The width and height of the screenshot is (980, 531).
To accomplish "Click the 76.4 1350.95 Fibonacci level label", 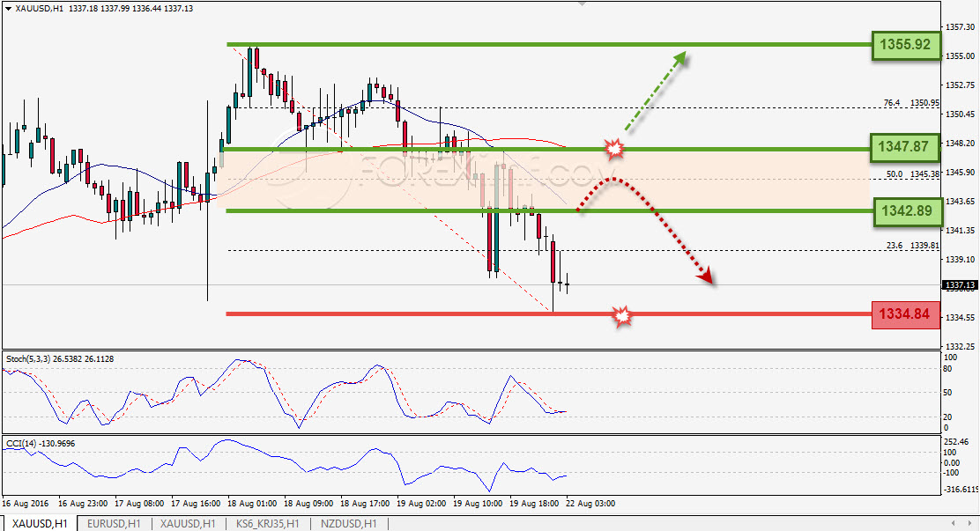I will [x=911, y=103].
